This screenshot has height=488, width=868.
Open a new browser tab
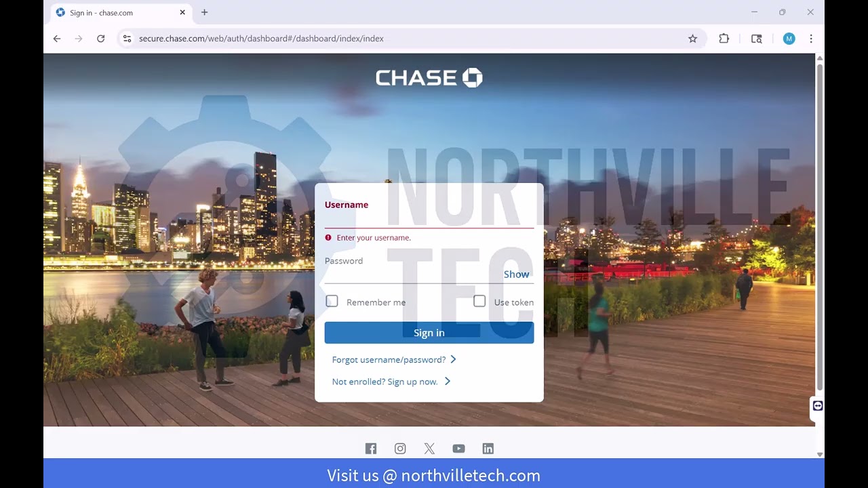pos(204,12)
